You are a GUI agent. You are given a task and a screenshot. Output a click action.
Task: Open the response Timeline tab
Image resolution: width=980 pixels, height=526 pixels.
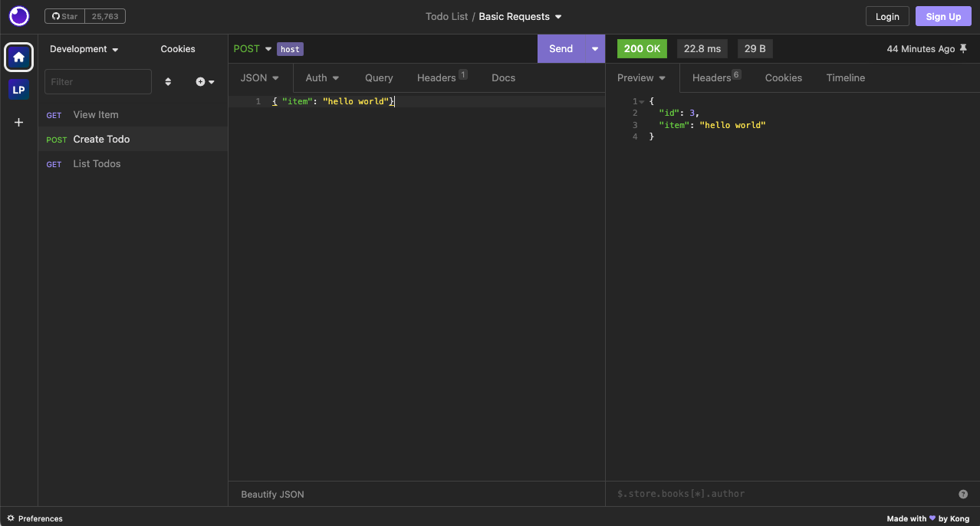(x=845, y=78)
